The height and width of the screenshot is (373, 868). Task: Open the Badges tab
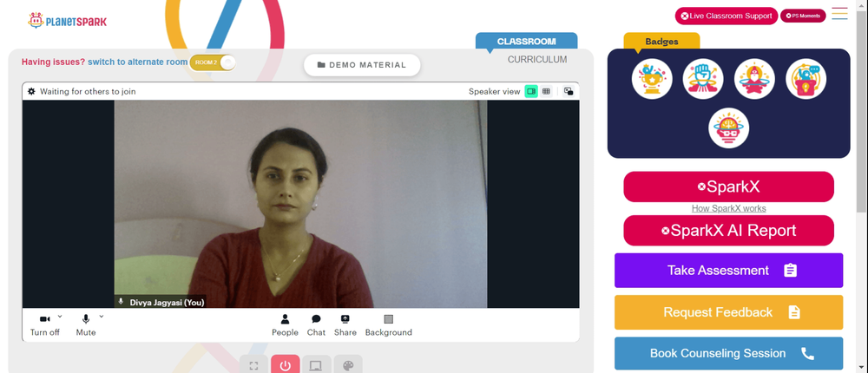661,42
